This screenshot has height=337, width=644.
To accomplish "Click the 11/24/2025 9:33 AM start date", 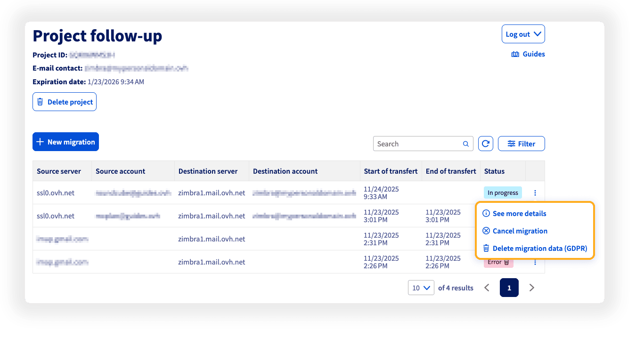I will click(381, 193).
